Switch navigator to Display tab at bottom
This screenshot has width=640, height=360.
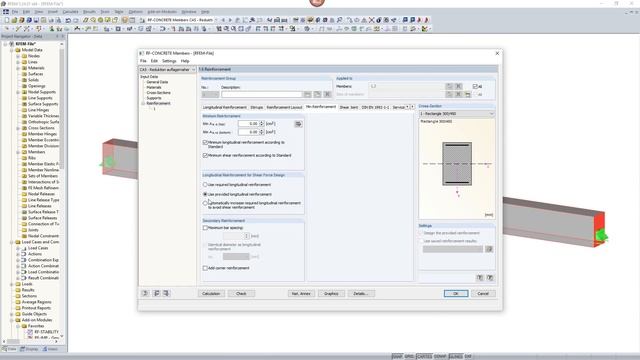[x=29, y=349]
